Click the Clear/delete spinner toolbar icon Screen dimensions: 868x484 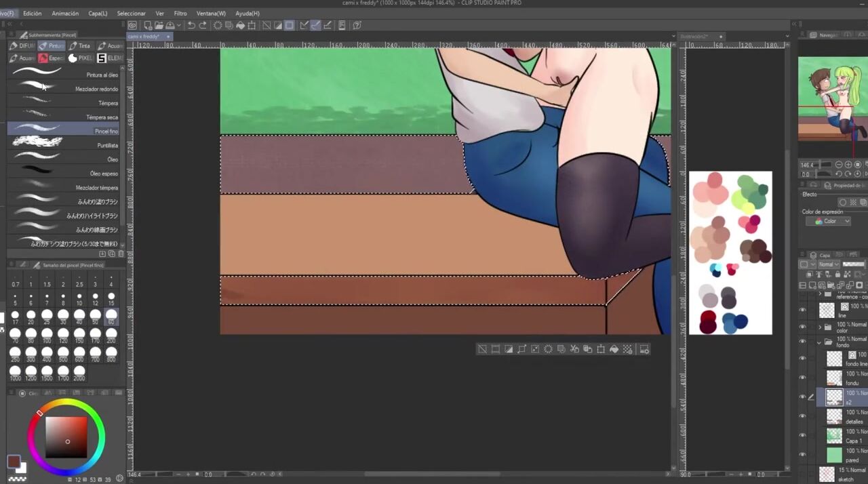coord(218,26)
